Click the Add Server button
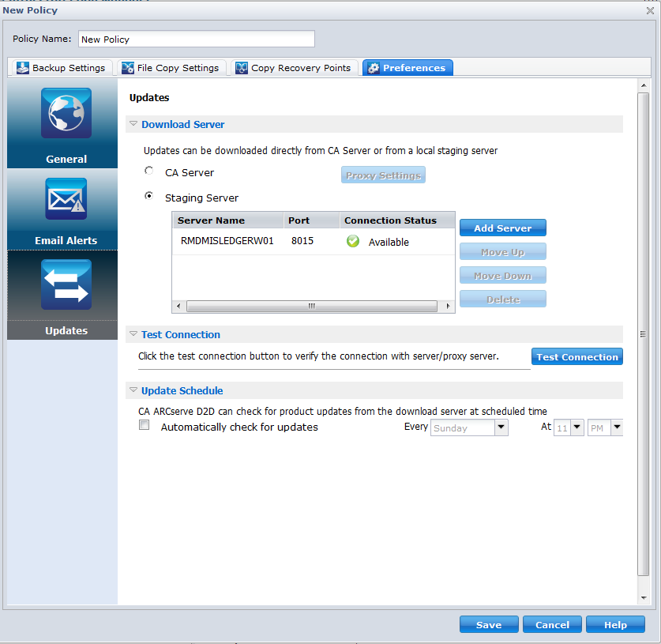This screenshot has height=644, width=661. pos(502,227)
